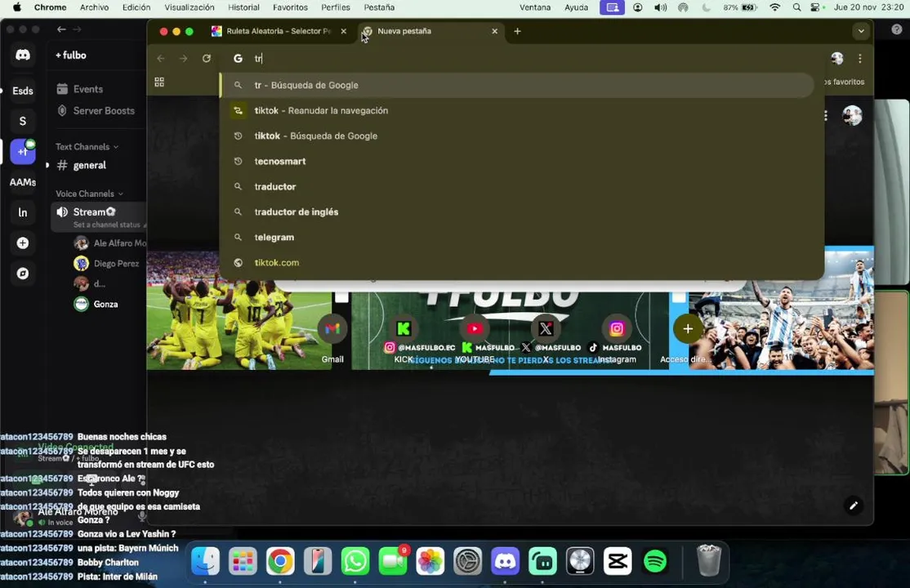The height and width of the screenshot is (588, 910).
Task: Expand the fulbo server header menu
Action: tap(71, 56)
